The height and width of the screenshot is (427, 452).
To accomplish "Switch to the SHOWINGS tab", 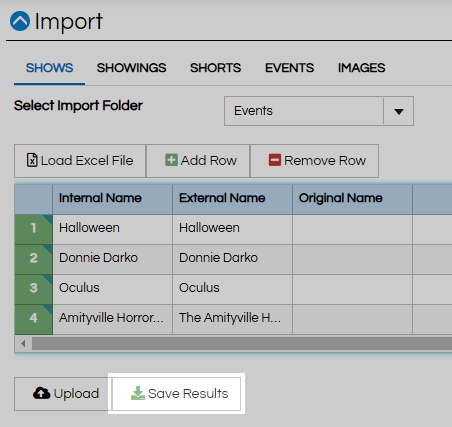I will (x=131, y=68).
